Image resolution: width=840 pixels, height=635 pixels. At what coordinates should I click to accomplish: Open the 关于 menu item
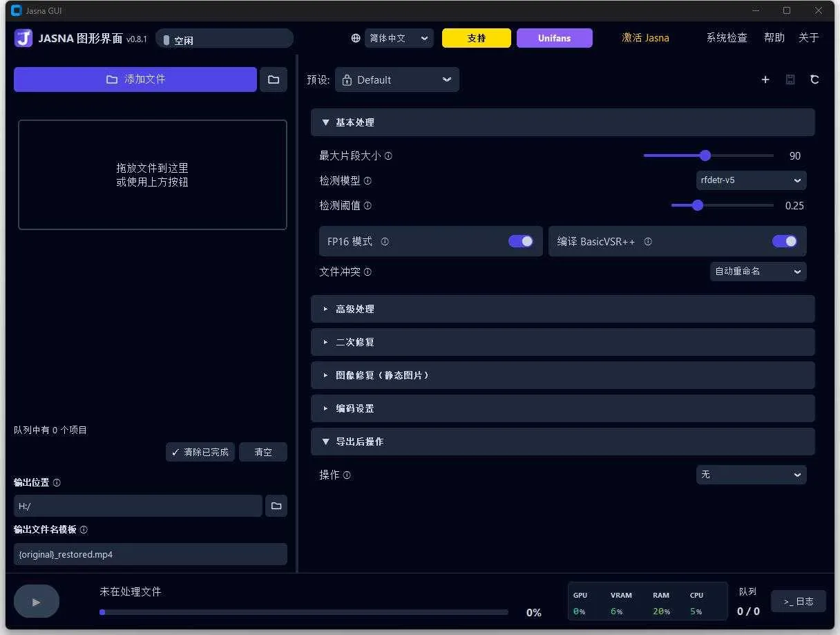pyautogui.click(x=809, y=38)
